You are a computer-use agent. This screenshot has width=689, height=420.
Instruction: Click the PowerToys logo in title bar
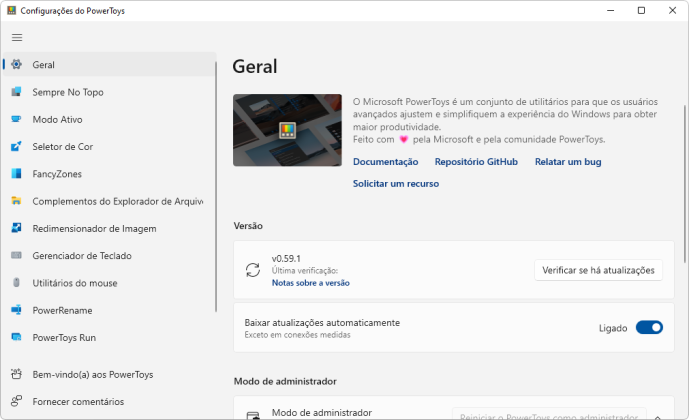click(x=11, y=11)
